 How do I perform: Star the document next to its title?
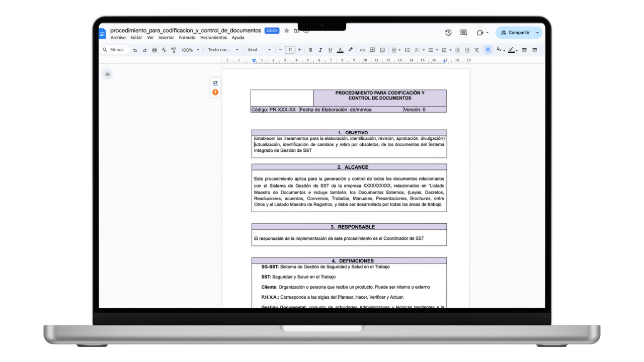point(286,30)
